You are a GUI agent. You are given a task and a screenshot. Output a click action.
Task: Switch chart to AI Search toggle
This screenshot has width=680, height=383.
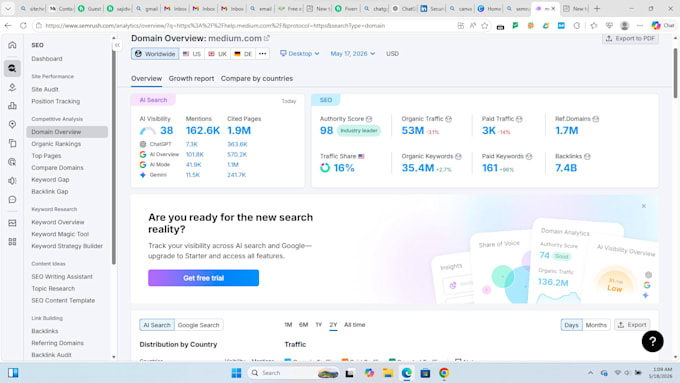157,325
